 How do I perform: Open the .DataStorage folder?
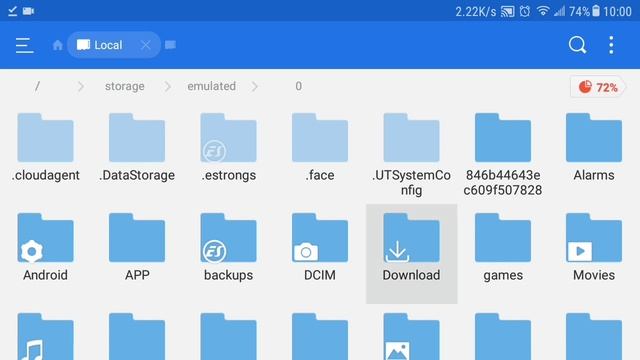coord(137,148)
